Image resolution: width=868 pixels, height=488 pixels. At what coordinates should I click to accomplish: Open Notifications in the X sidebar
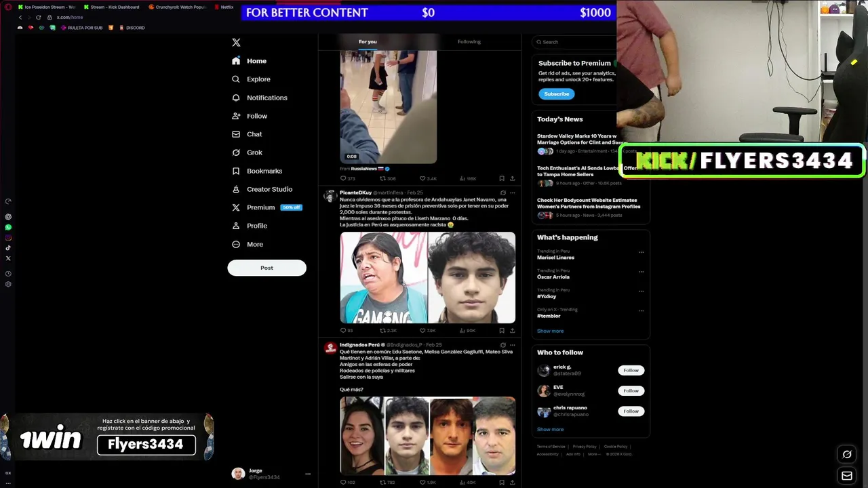260,98
